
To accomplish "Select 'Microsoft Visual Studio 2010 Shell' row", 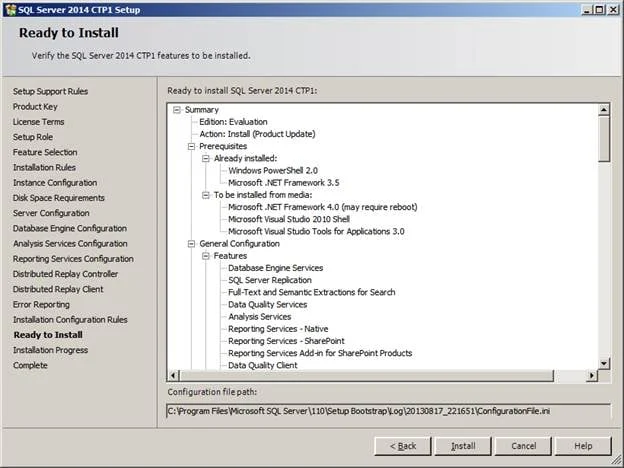I will tap(289, 219).
